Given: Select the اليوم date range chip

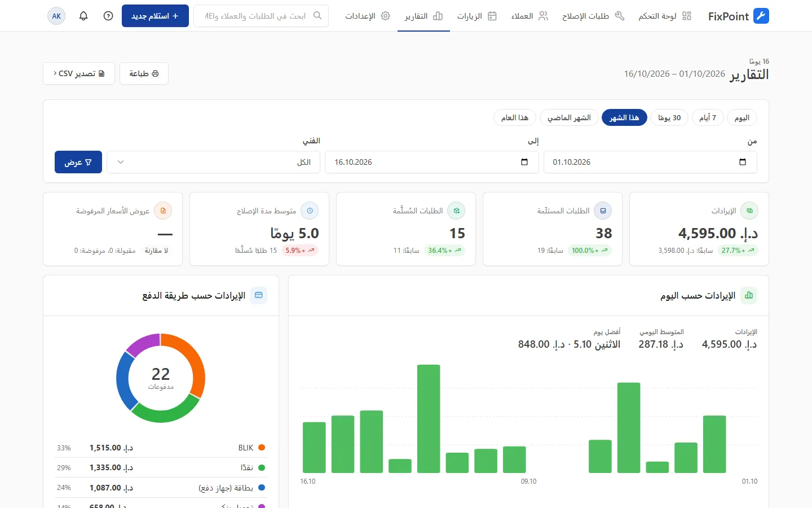Looking at the screenshot, I should click(x=742, y=117).
